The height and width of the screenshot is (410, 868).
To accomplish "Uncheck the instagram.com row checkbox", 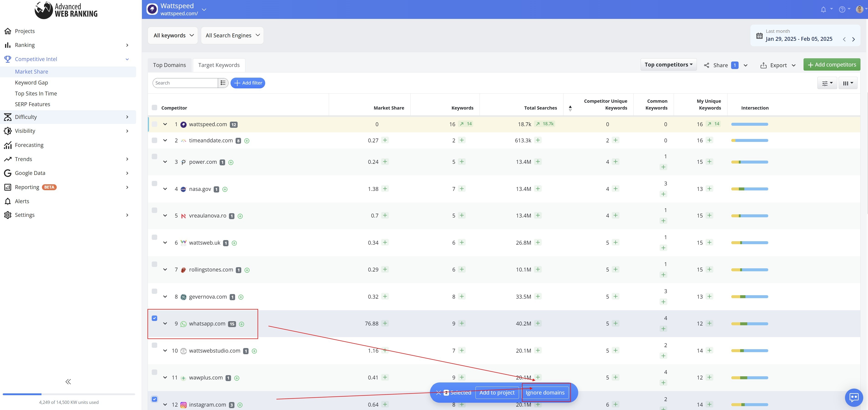I will 154,399.
